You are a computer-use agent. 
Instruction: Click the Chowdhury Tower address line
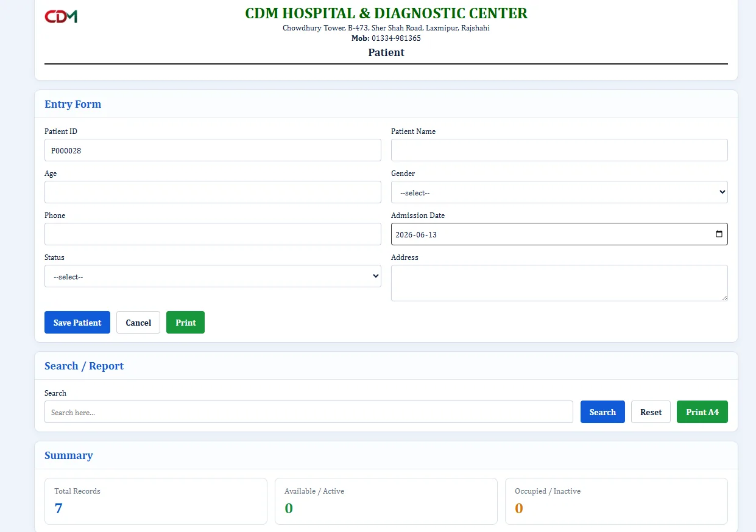[x=386, y=28]
